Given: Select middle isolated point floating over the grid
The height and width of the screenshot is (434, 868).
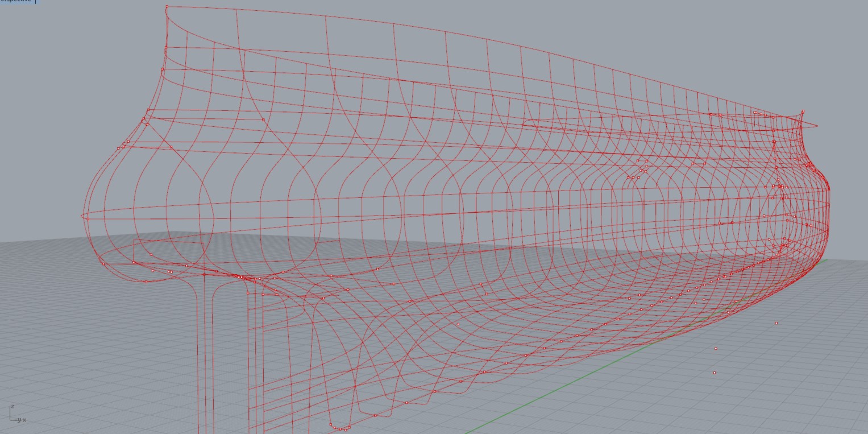Looking at the screenshot, I should pyautogui.click(x=716, y=349).
